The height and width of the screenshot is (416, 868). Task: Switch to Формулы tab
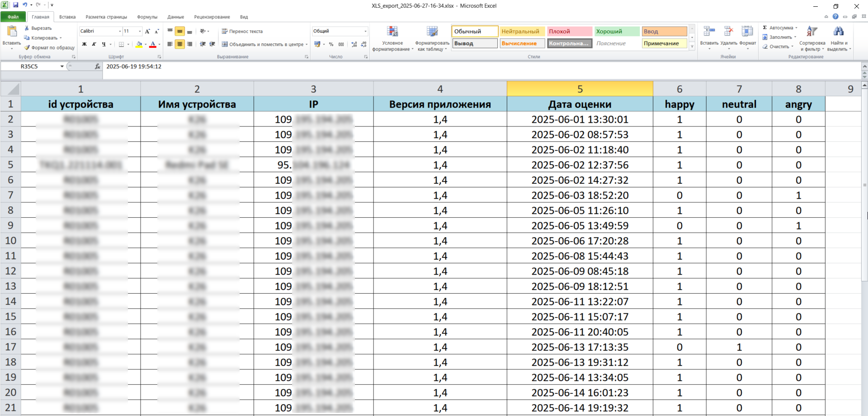pos(147,17)
